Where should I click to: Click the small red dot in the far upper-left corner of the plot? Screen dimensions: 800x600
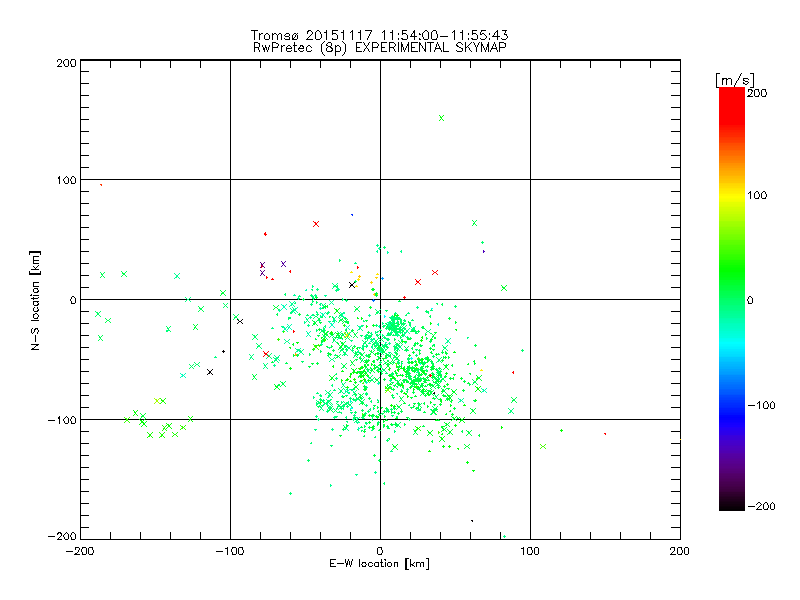[x=101, y=185]
